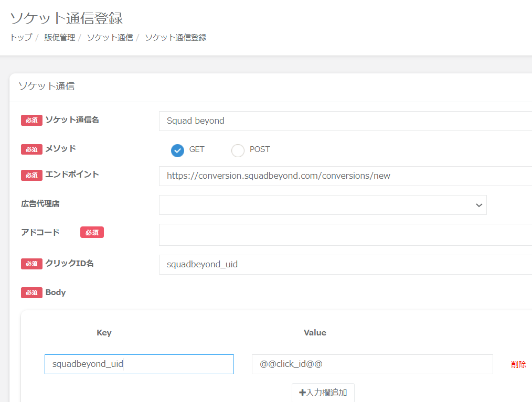Focus the クリックID名 text field
Viewport: 532px width, 402px height.
pyautogui.click(x=345, y=265)
